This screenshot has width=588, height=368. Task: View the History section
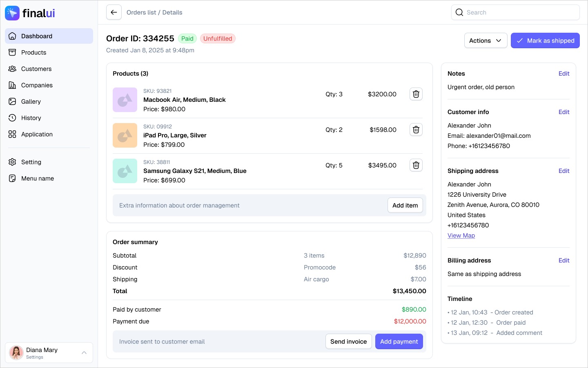tap(31, 118)
